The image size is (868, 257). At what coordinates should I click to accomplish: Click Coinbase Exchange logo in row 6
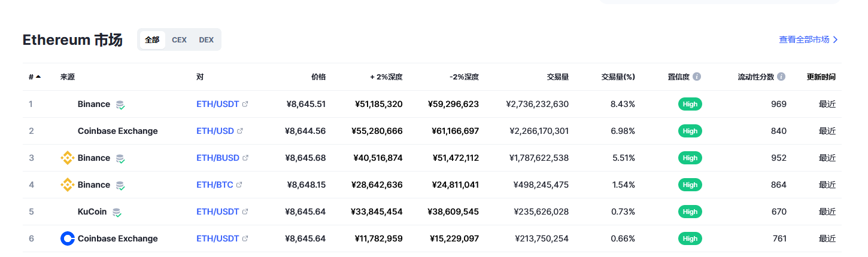[68, 238]
